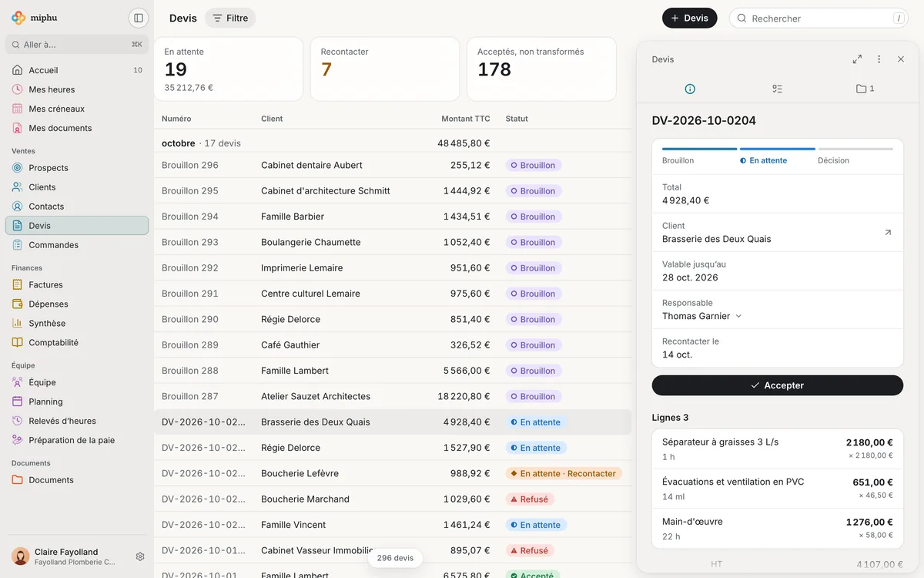Open Préparation de la paie page
The width and height of the screenshot is (924, 578).
pos(77,440)
